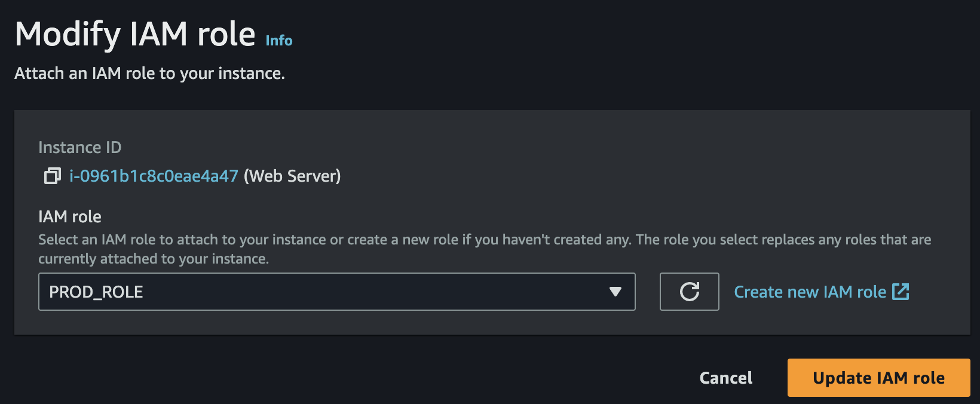The image size is (980, 404).
Task: Open instance i-0961b1c8c0eae4a47 link
Action: (x=154, y=176)
